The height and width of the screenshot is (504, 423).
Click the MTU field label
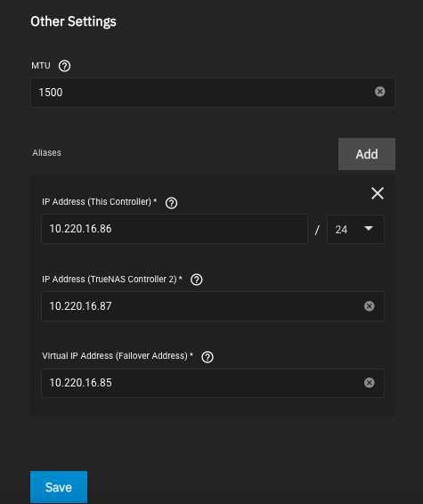[x=41, y=66]
